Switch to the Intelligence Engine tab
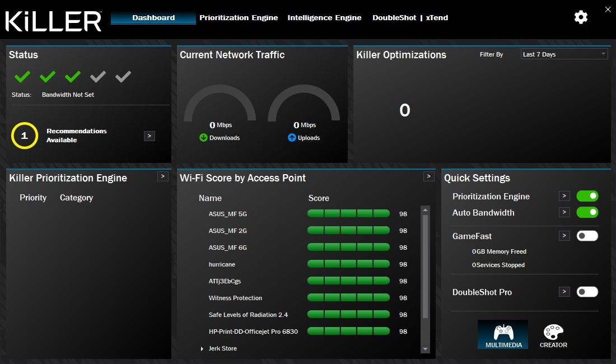Image resolution: width=616 pixels, height=364 pixels. pos(324,18)
